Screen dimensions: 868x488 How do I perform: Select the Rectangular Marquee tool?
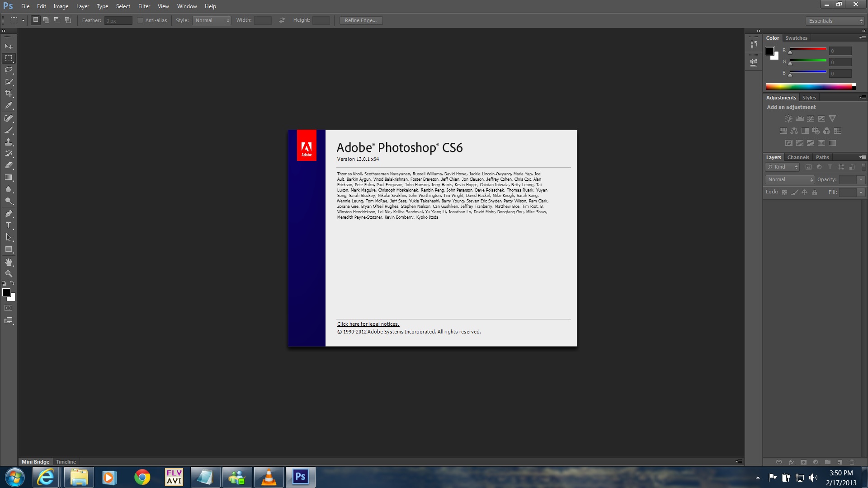pos(9,58)
